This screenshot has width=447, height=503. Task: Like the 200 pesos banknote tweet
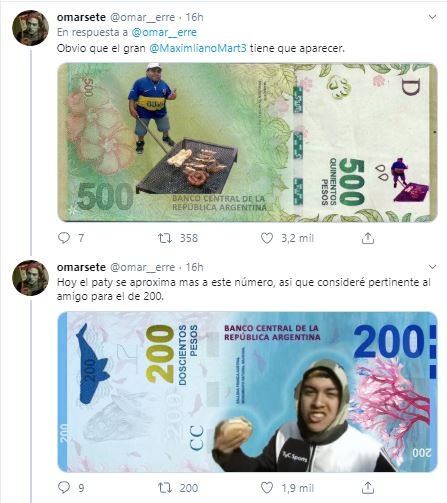tap(267, 488)
